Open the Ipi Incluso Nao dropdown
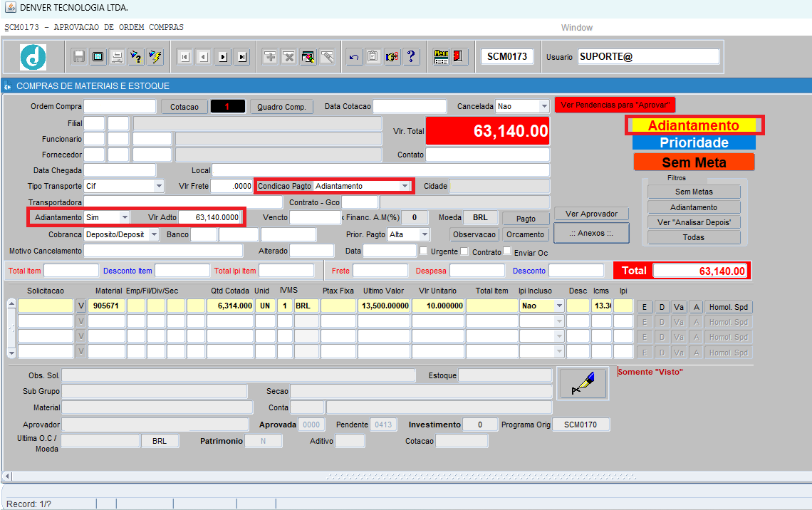Viewport: 812px width, 510px height. click(559, 306)
